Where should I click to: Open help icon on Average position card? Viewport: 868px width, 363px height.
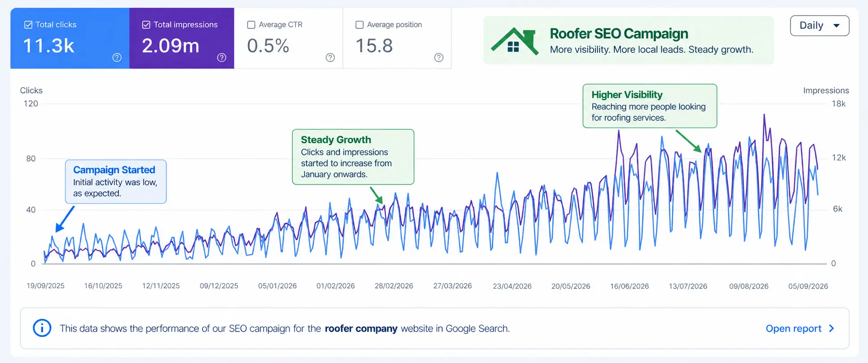click(x=439, y=57)
